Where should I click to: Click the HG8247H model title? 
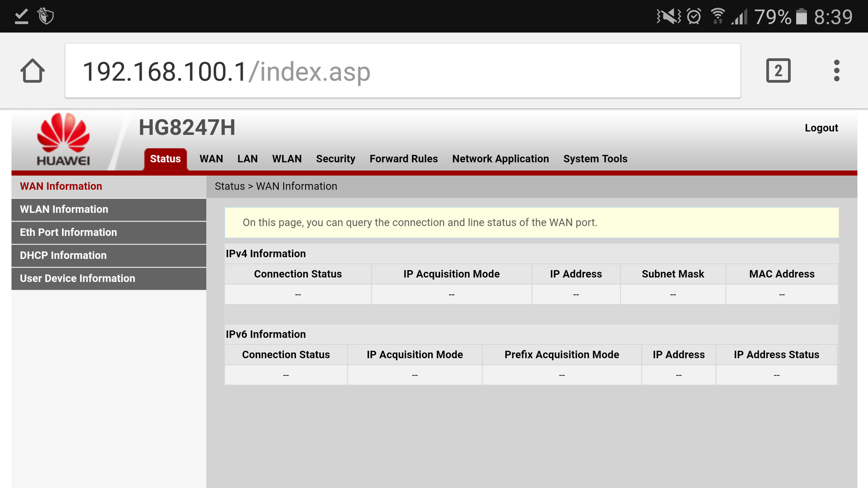click(187, 127)
